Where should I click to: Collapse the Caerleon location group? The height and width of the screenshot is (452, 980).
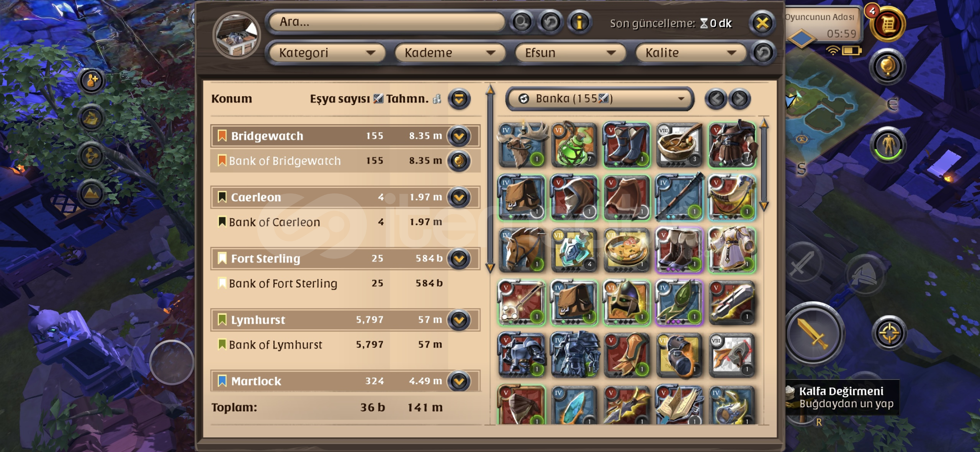[x=459, y=197]
